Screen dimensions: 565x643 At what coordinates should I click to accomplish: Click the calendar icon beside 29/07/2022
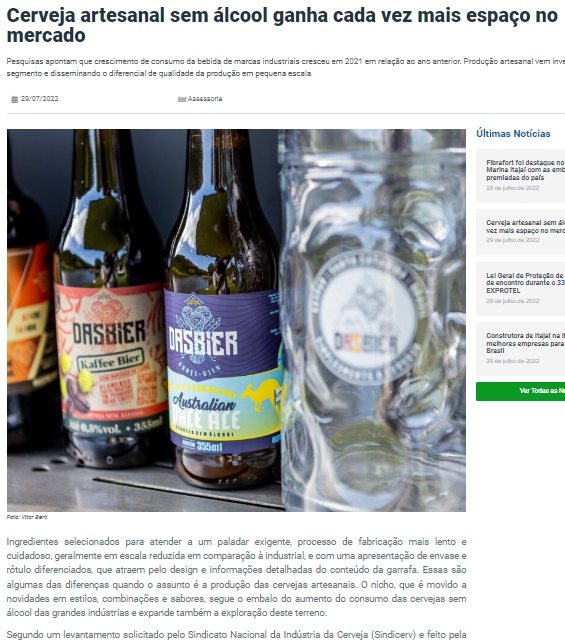pos(14,99)
